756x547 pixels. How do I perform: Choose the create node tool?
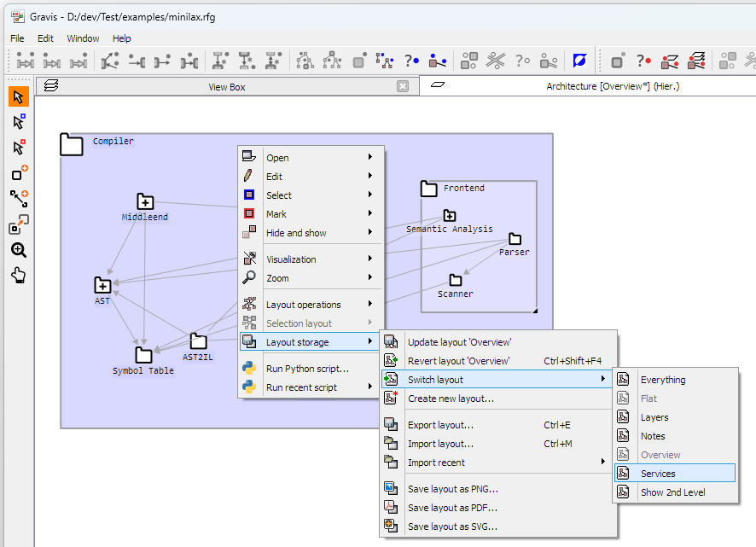[18, 172]
